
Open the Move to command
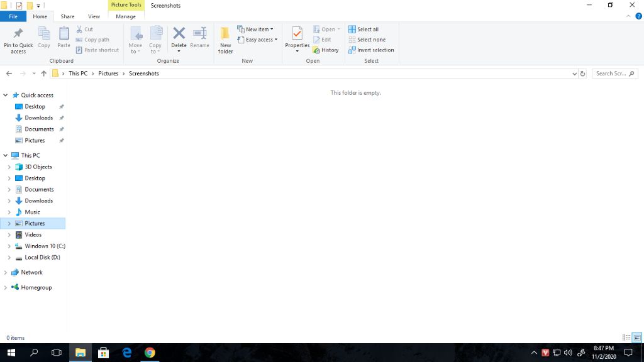135,40
